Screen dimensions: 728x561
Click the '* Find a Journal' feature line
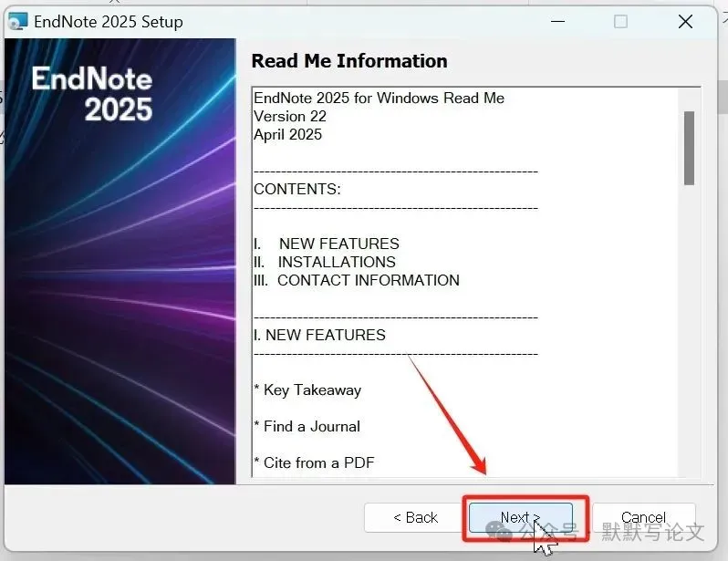pyautogui.click(x=307, y=426)
